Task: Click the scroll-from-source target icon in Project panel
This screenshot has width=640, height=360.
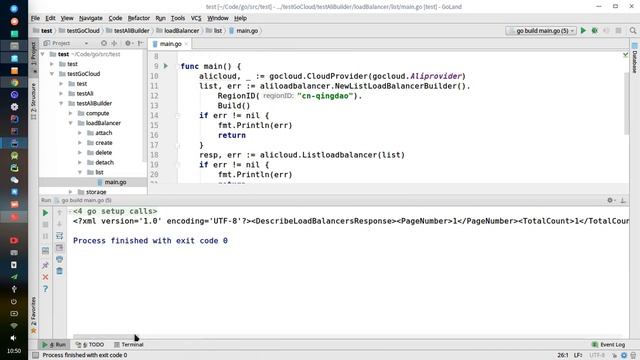Action: coord(104,43)
